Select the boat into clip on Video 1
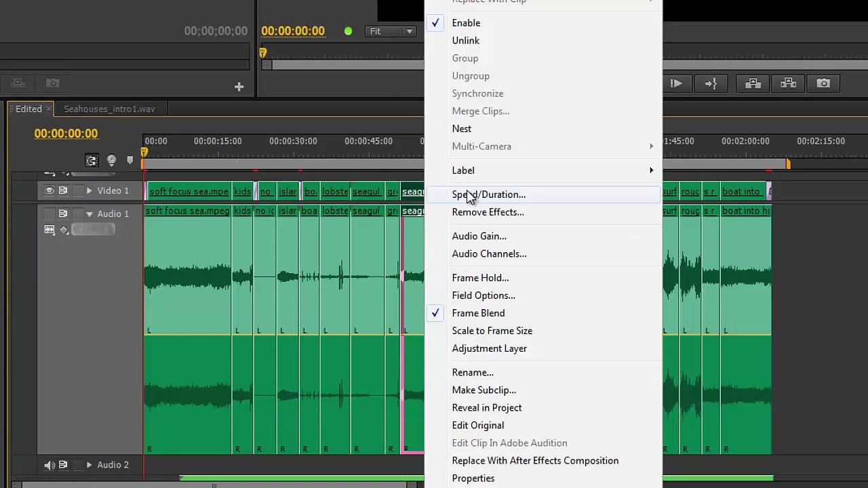868x488 pixels. [743, 192]
